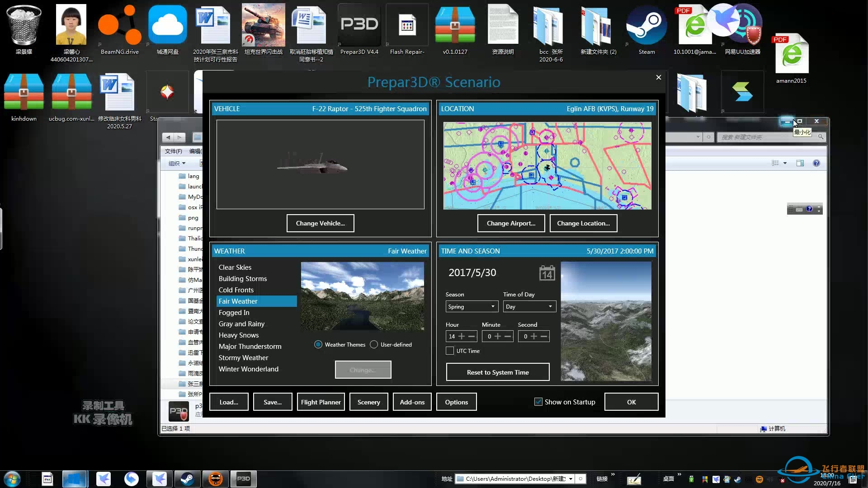The image size is (868, 488).
Task: Decrease the Second value with minus
Action: [x=544, y=336]
